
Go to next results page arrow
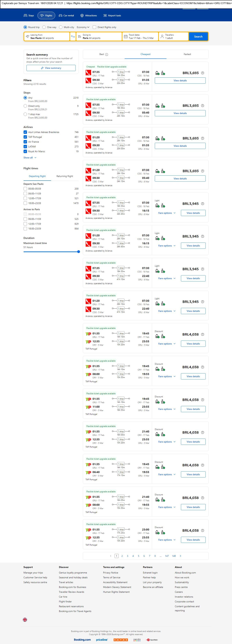181,556
